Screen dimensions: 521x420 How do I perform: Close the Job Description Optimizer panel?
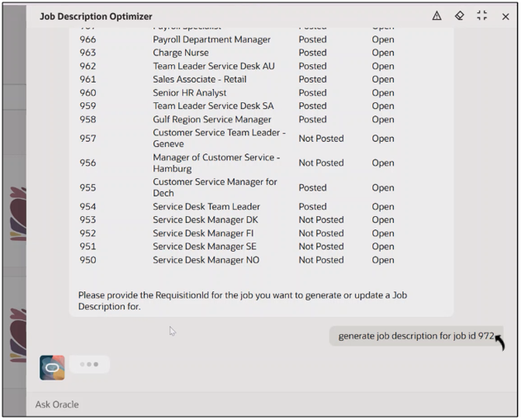(x=505, y=17)
